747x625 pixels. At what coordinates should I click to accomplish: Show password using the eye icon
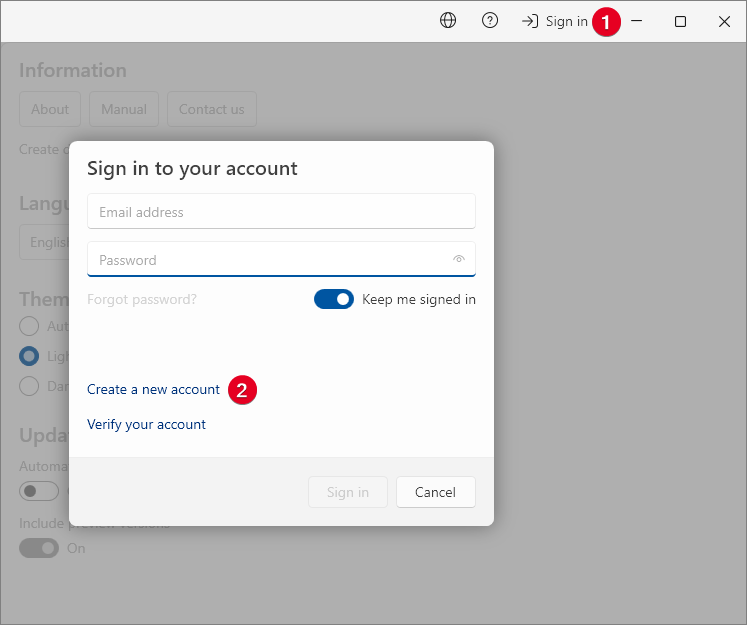pos(459,259)
